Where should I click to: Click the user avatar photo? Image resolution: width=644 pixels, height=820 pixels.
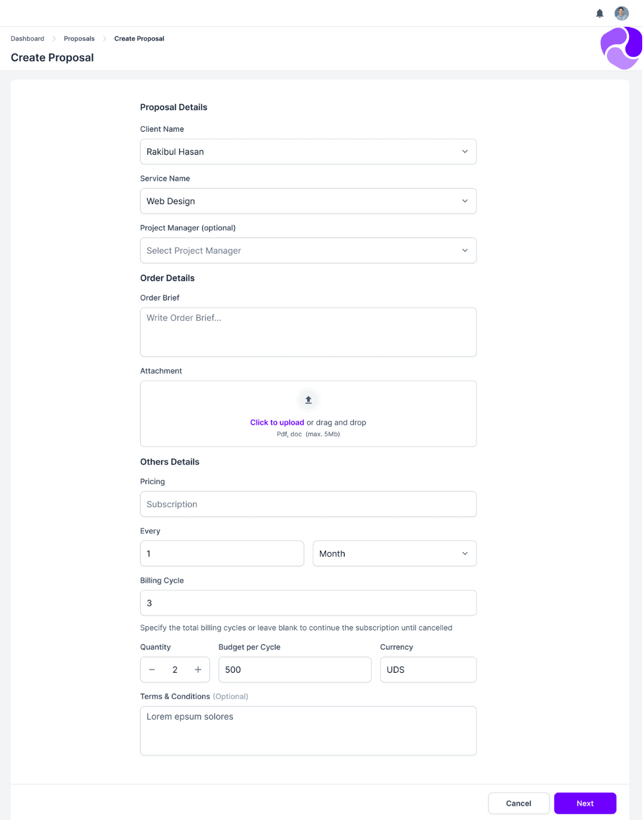coord(621,13)
